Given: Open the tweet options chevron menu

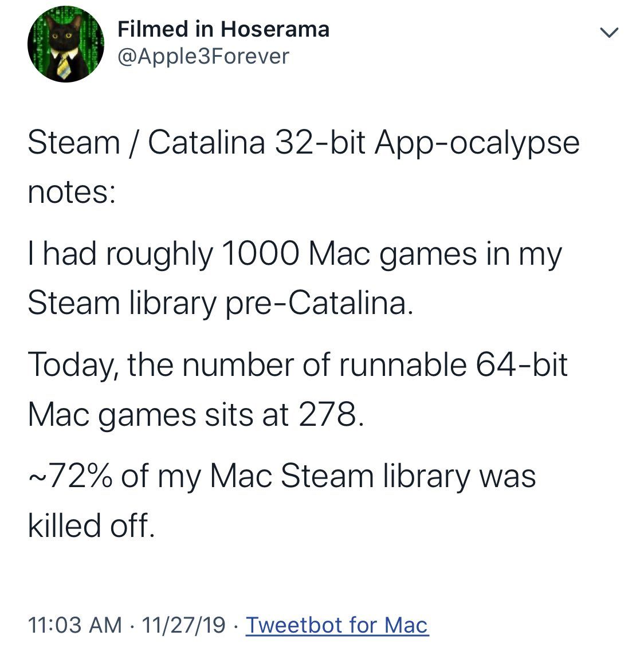Looking at the screenshot, I should point(608,33).
